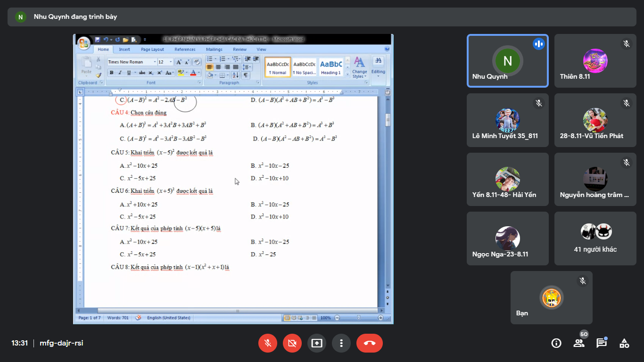The image size is (644, 362).
Task: Open meeting More options three dots
Action: [341, 343]
